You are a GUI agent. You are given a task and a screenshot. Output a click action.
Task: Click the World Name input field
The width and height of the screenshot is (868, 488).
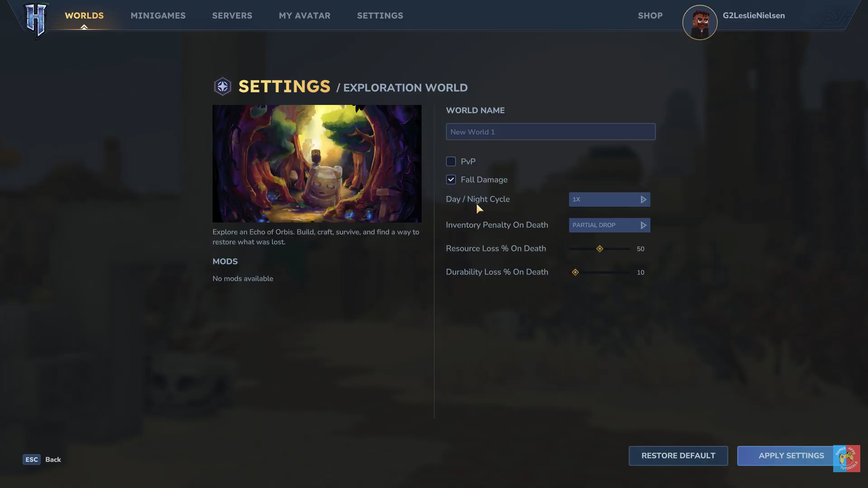[550, 132]
